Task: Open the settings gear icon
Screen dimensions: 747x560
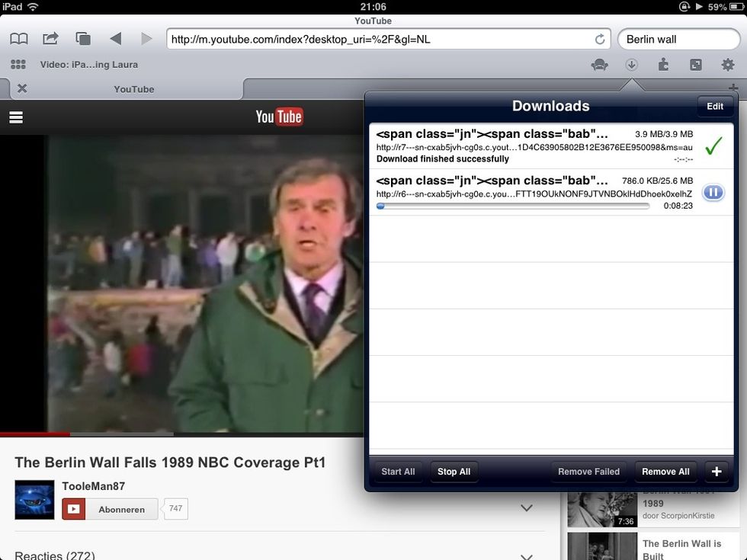Action: tap(726, 64)
